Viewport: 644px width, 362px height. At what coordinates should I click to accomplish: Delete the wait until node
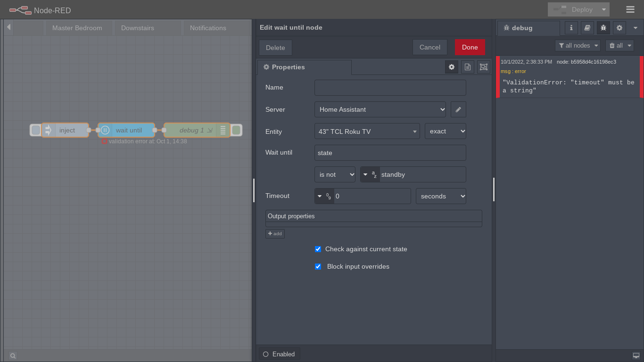(275, 47)
